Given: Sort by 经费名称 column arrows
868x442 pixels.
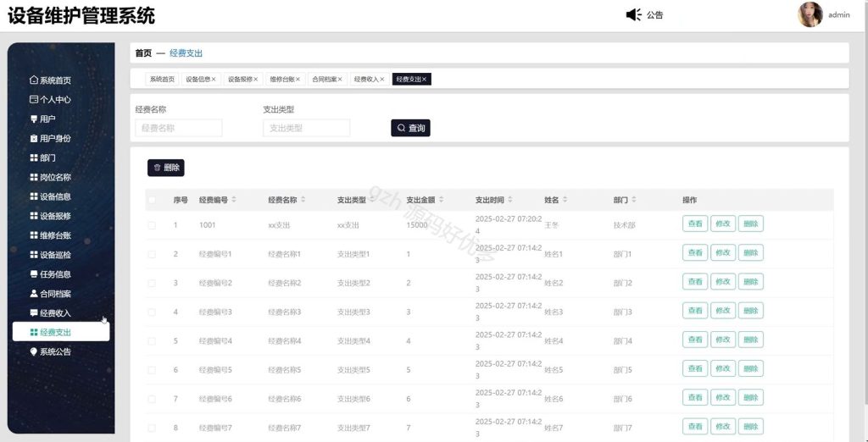Looking at the screenshot, I should 303,200.
